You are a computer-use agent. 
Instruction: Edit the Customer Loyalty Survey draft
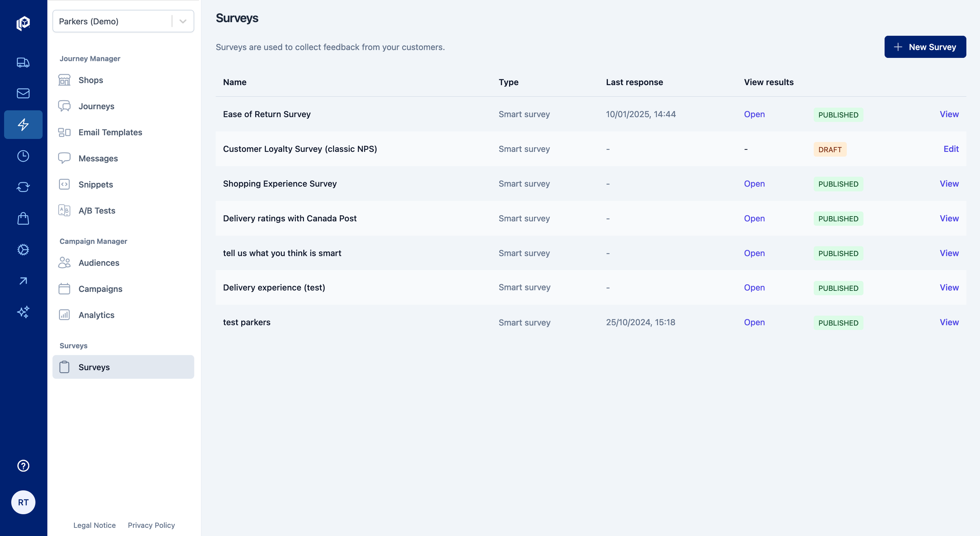[x=951, y=149]
